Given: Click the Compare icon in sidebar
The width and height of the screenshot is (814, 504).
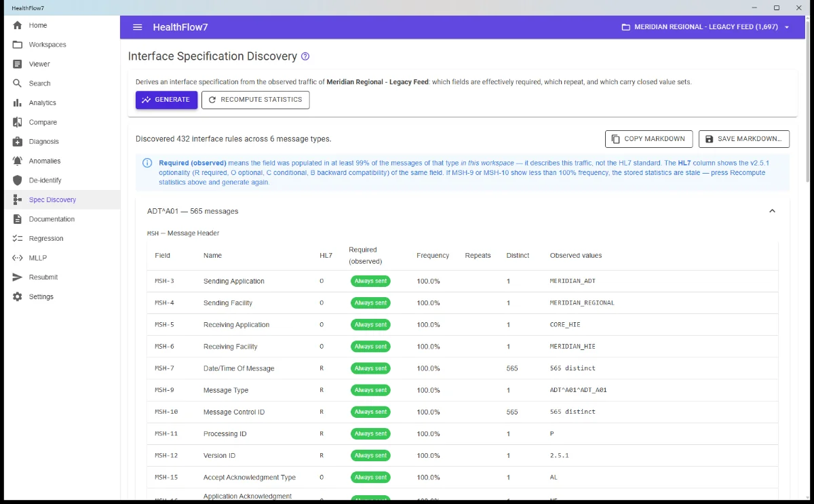Looking at the screenshot, I should [18, 122].
